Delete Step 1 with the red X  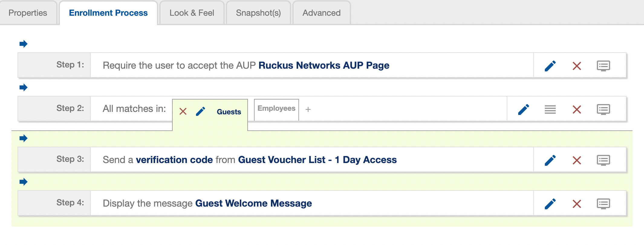point(577,66)
